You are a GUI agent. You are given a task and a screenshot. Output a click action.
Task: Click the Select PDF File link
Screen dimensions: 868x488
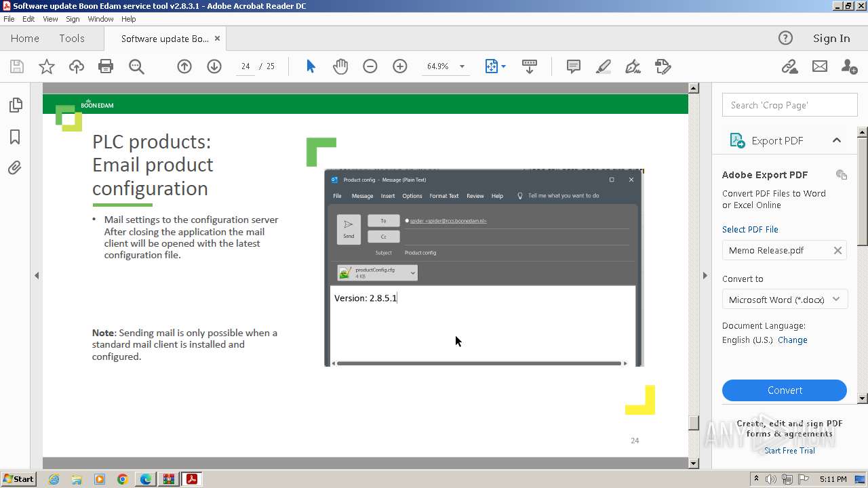click(x=750, y=230)
